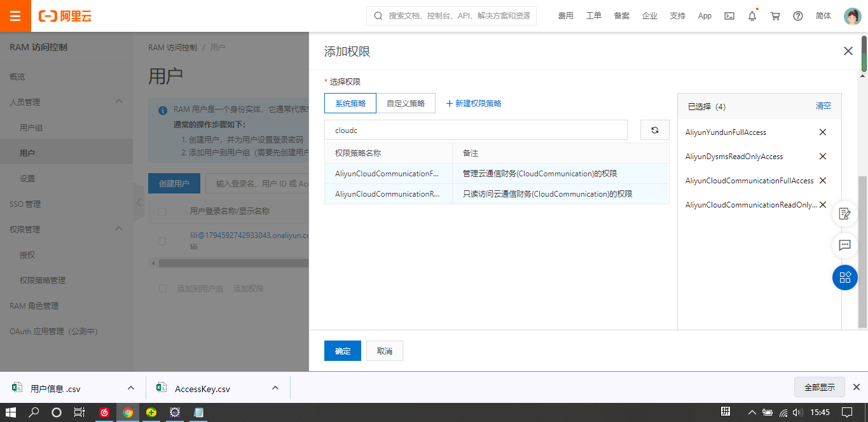Click 全部显示 in downloads bar
The width and height of the screenshot is (868, 422).
[820, 387]
